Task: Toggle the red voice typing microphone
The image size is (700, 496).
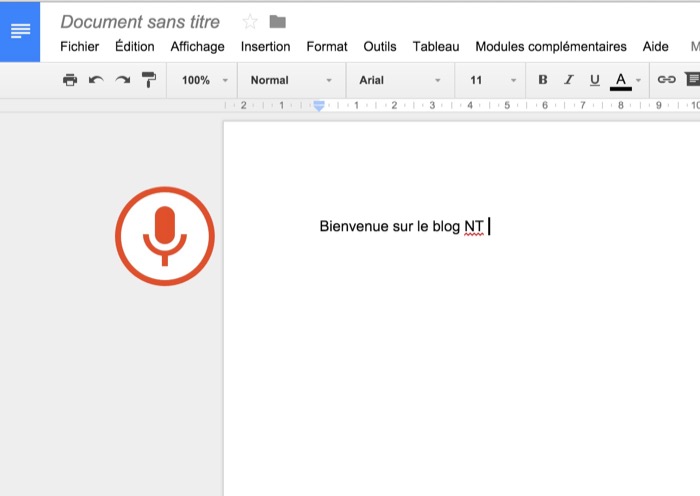Action: coord(165,237)
